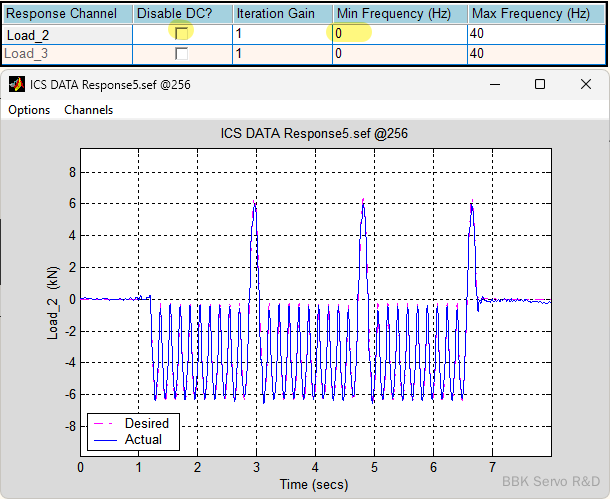Close the ICS DATA Response5.sef window
This screenshot has height=499, width=610.
[x=585, y=85]
